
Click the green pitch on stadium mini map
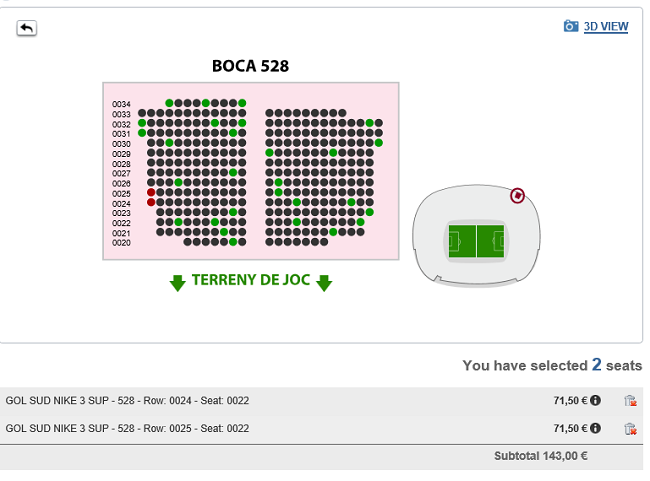[x=476, y=241]
